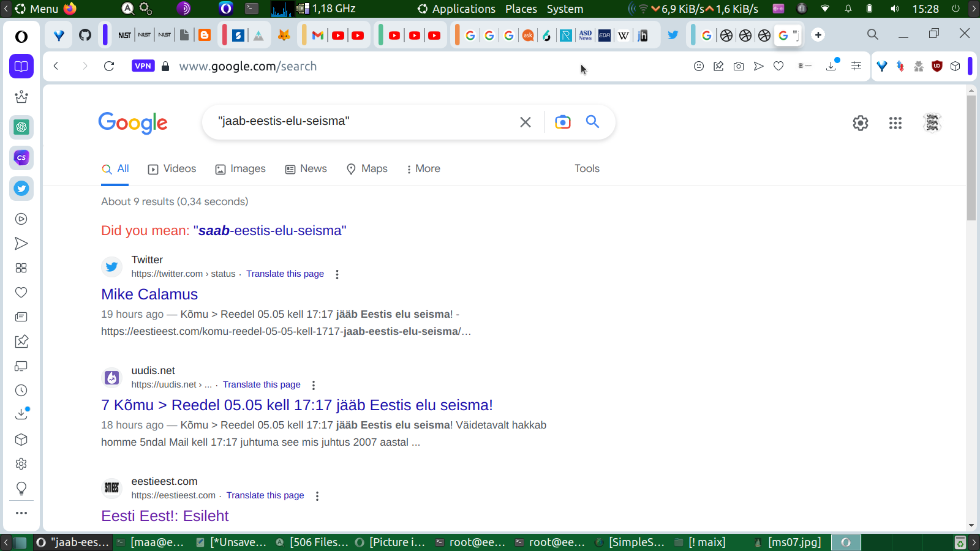
Task: Open Personal News in the sidebar
Action: point(21,317)
